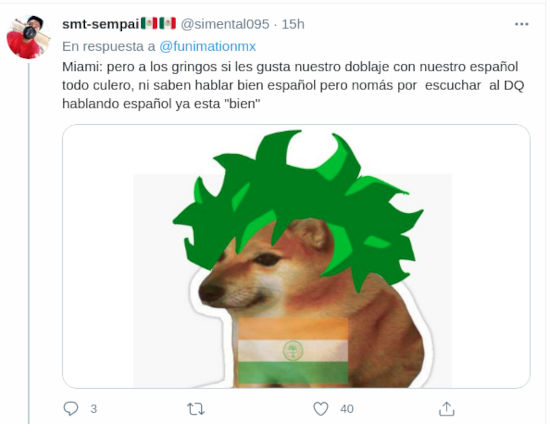Image resolution: width=550 pixels, height=424 pixels.
Task: Click the green spiky hair in the image
Action: pos(298,196)
